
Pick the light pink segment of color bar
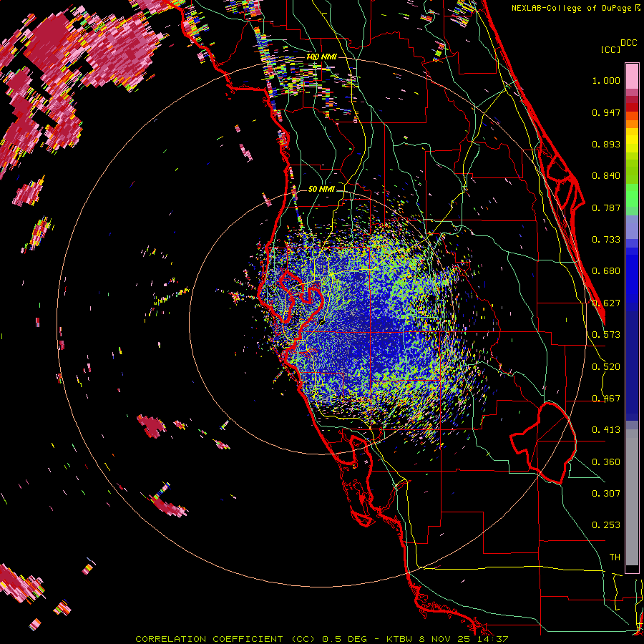(x=632, y=76)
